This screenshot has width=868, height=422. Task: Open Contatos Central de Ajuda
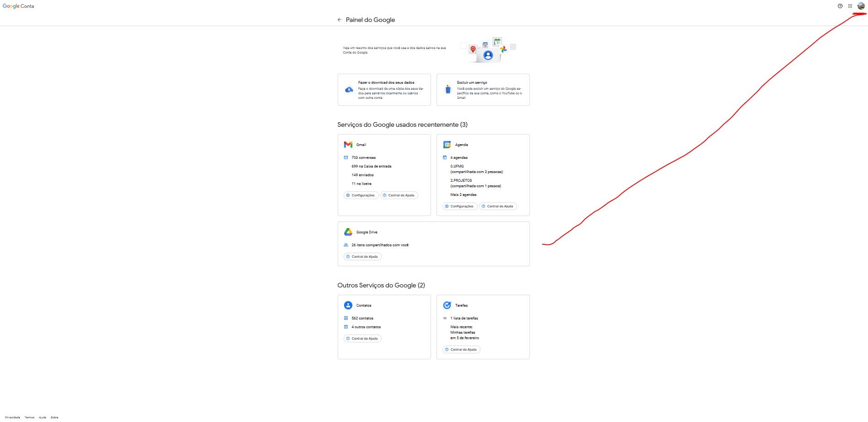pos(362,339)
